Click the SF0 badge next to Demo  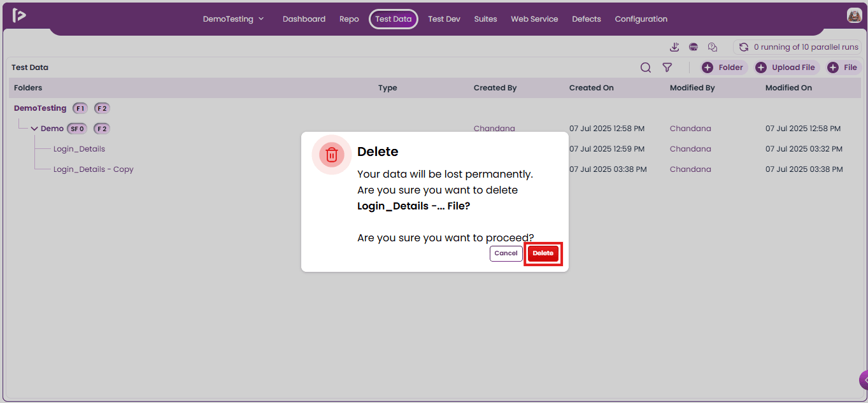tap(77, 129)
